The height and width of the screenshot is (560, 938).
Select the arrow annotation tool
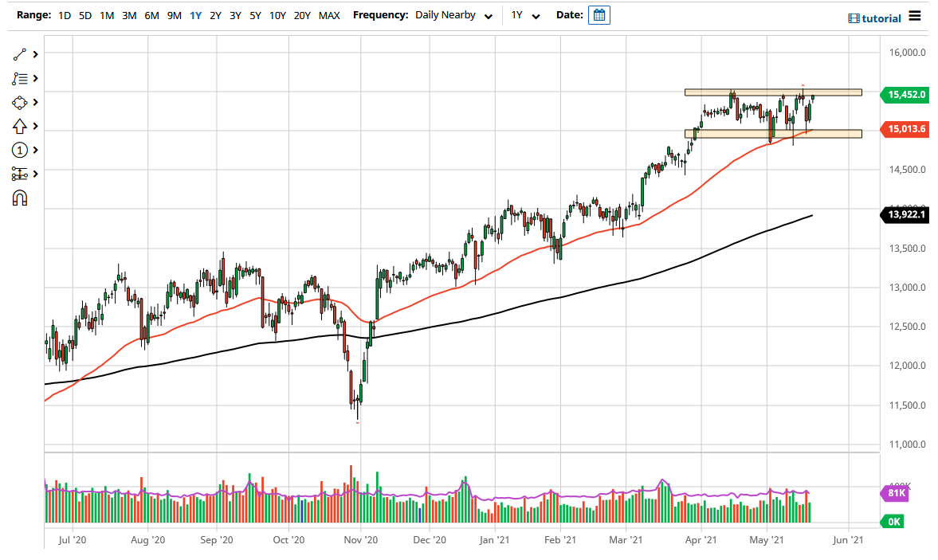19,126
